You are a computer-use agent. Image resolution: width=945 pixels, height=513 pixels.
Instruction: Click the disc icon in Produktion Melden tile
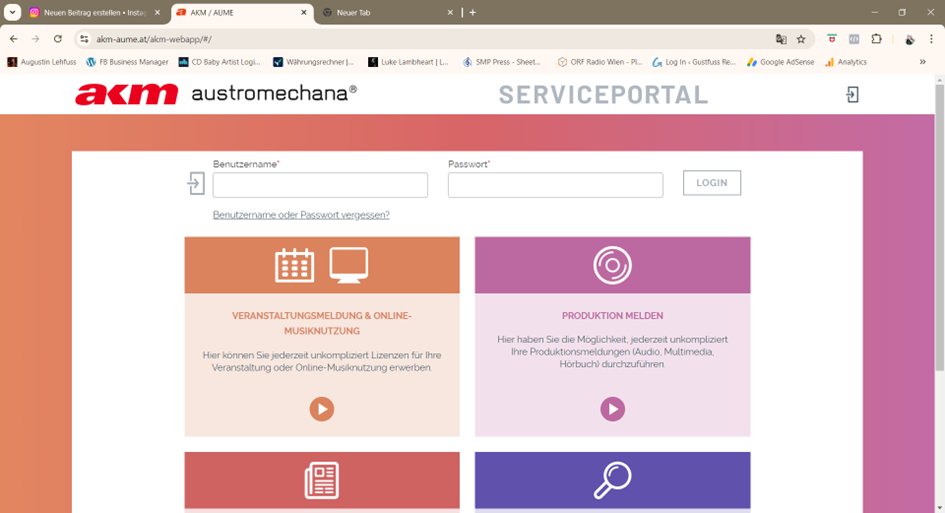612,265
